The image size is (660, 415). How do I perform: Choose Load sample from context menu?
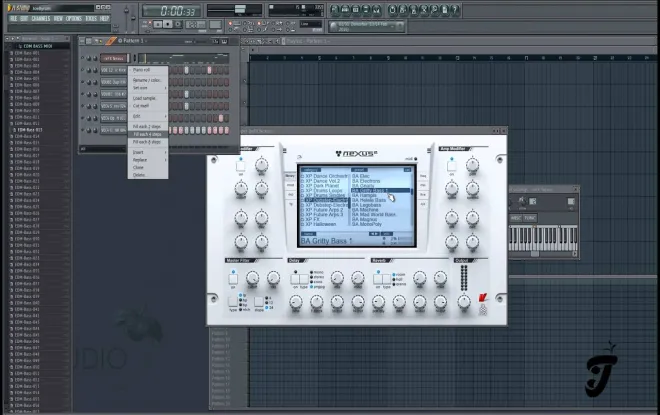click(x=148, y=98)
